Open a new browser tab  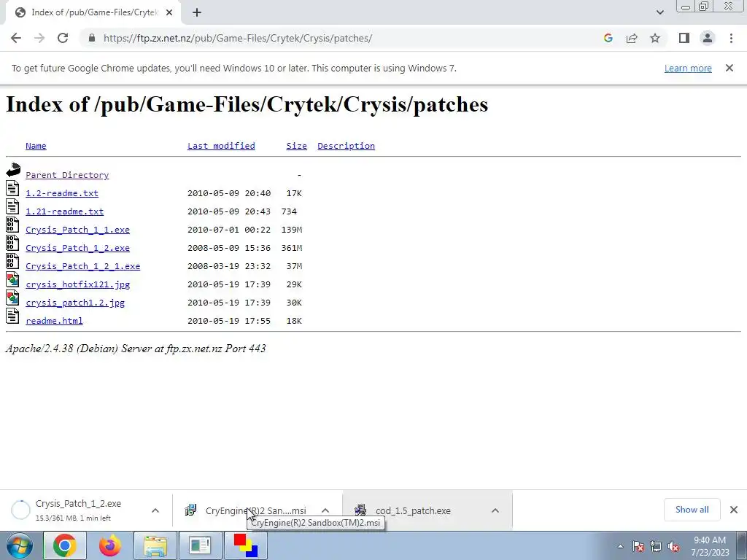pyautogui.click(x=197, y=13)
